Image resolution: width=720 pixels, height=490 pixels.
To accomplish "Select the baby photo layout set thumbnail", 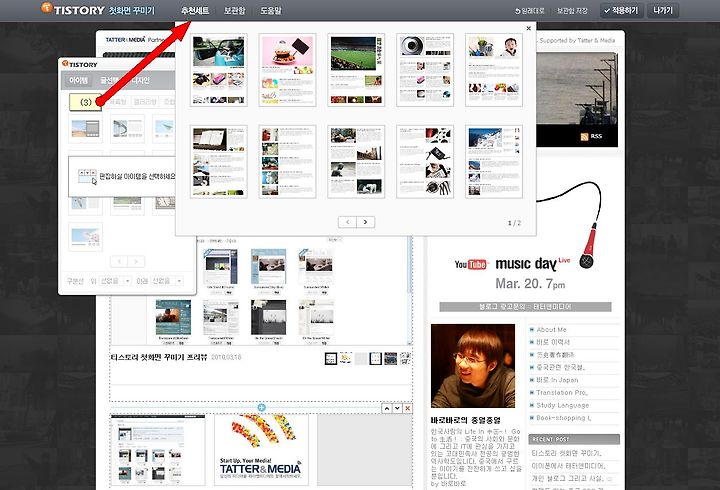I will (494, 70).
